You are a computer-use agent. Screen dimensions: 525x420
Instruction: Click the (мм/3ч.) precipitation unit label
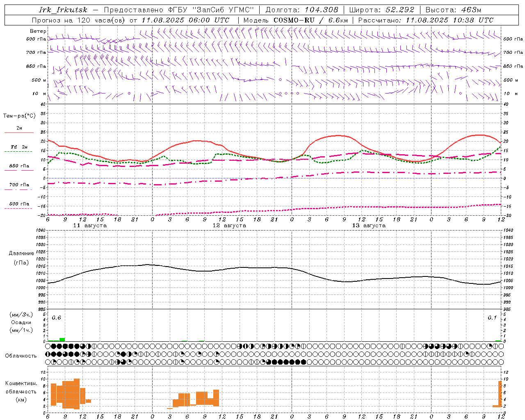tap(21, 315)
